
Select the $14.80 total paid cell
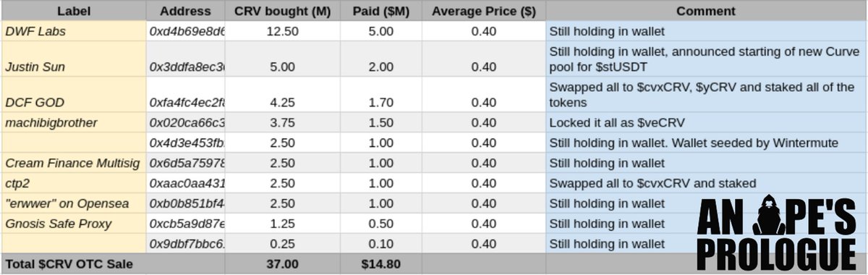point(381,264)
